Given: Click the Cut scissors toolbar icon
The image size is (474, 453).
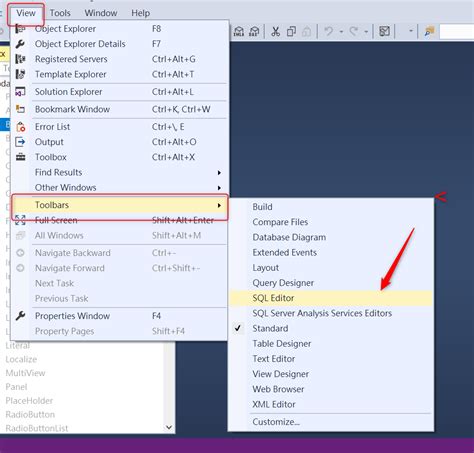Looking at the screenshot, I should tap(275, 31).
